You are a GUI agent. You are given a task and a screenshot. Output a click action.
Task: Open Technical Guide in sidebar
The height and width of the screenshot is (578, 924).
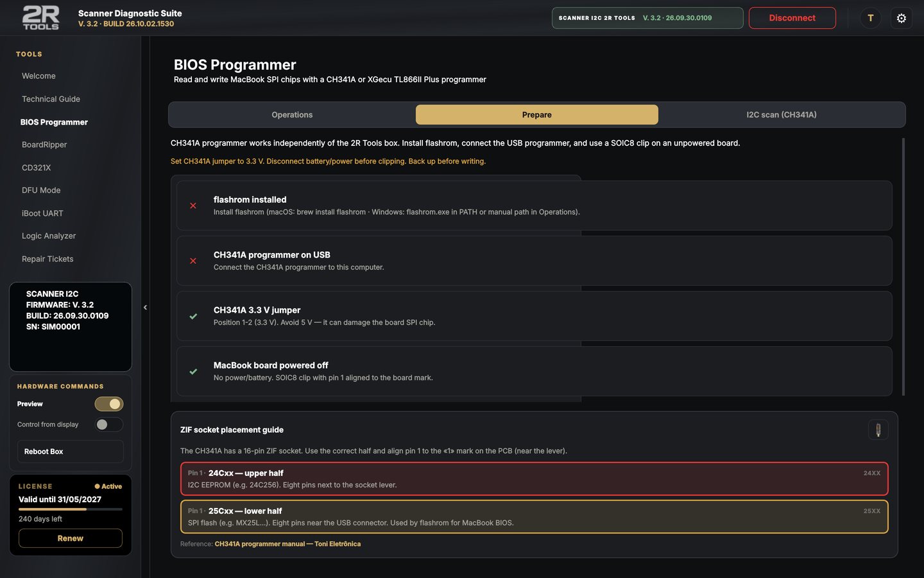pyautogui.click(x=51, y=99)
